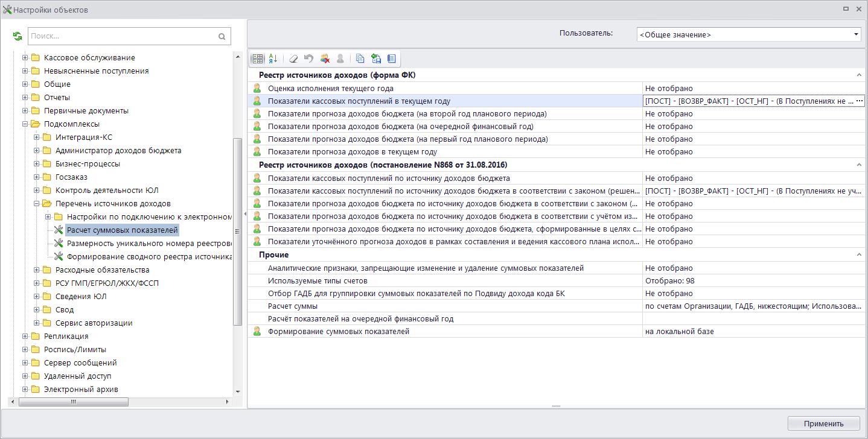Select Контроль деятельности ЮЛ item
Screen dimensions: 868x439
pos(107,191)
